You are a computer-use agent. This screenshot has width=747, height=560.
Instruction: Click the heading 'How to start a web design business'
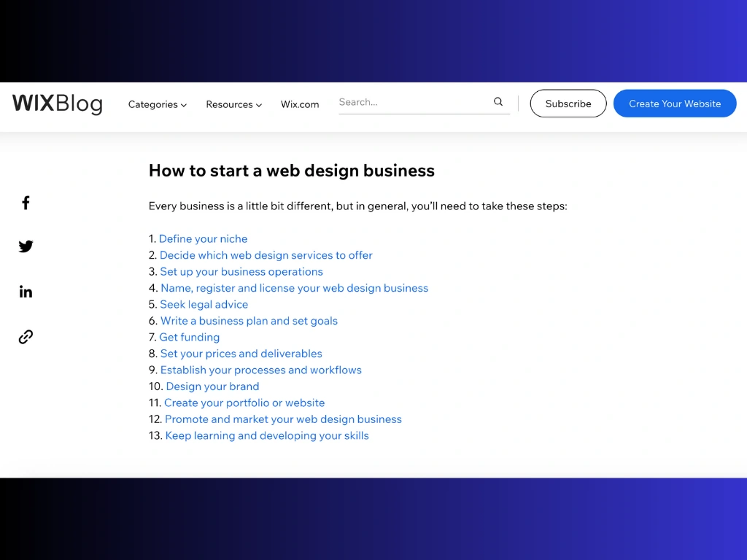click(x=292, y=171)
